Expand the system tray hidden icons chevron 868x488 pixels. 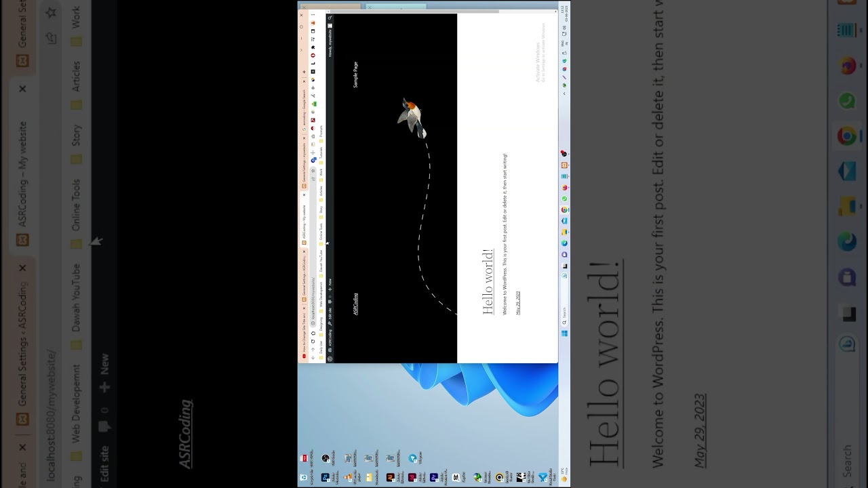[x=564, y=92]
